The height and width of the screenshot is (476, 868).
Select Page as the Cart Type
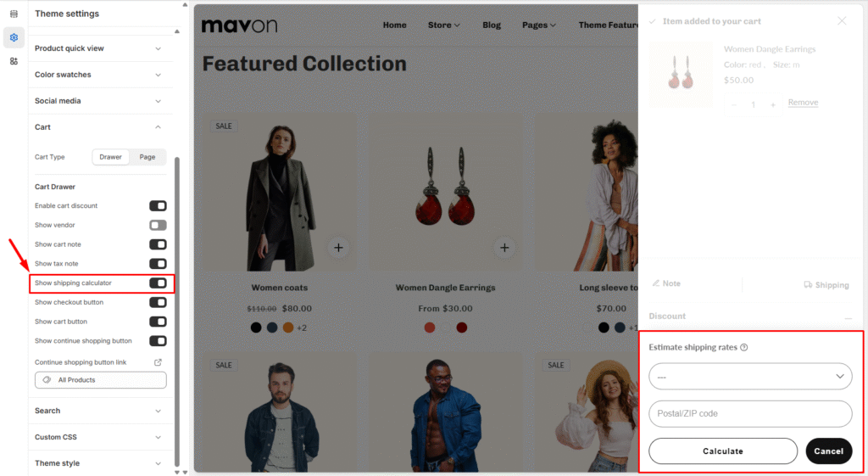pyautogui.click(x=147, y=157)
